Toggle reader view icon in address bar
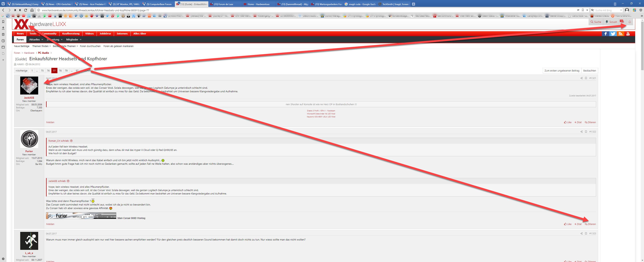This screenshot has height=262, width=644. point(578,10)
